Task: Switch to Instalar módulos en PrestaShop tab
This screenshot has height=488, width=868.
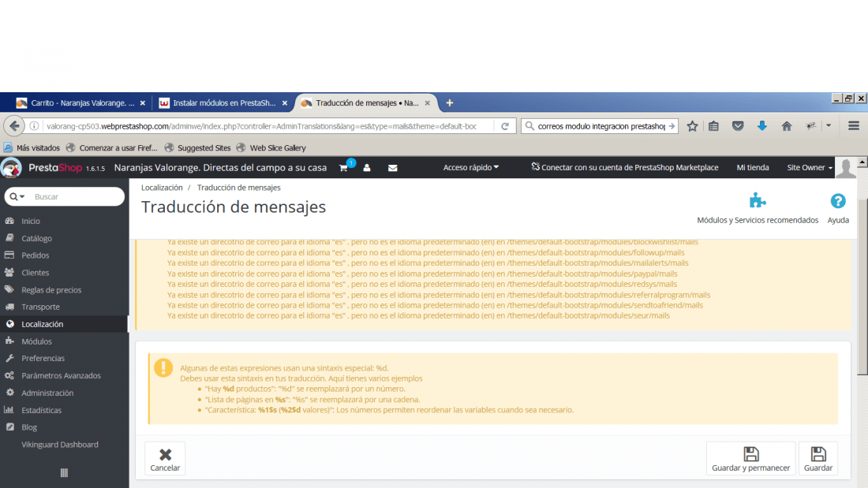Action: pos(223,103)
